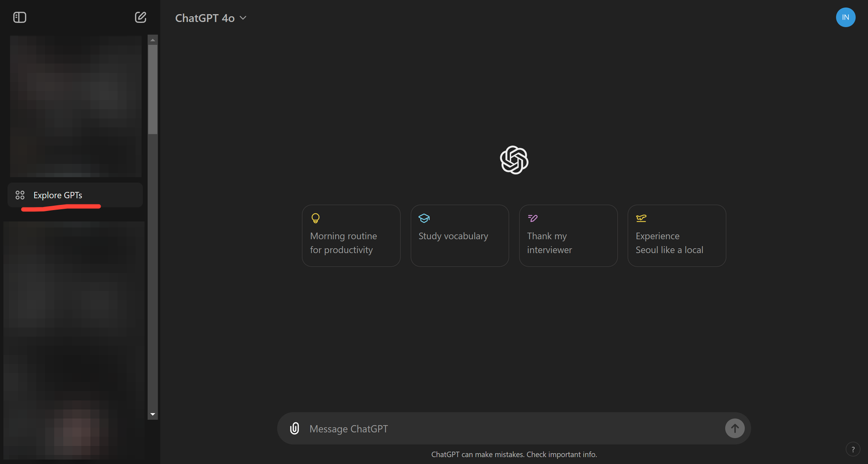
Task: Select the Morning routine for productivity suggestion
Action: (343, 243)
